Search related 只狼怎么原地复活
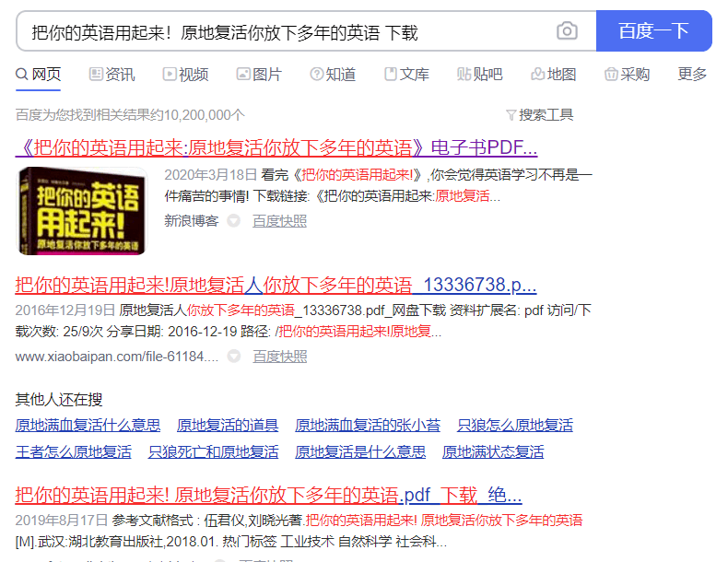 pyautogui.click(x=515, y=425)
